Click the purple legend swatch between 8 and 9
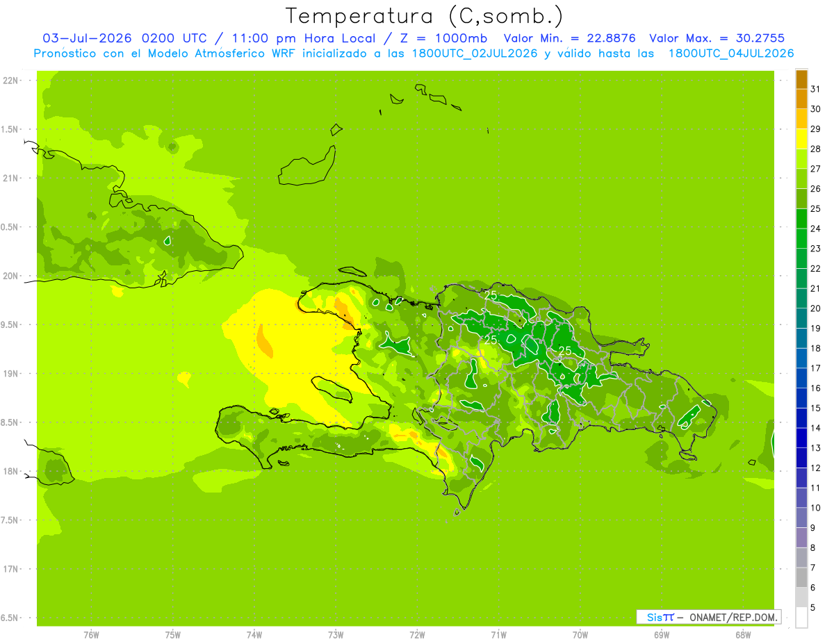834x644 pixels. [x=801, y=538]
